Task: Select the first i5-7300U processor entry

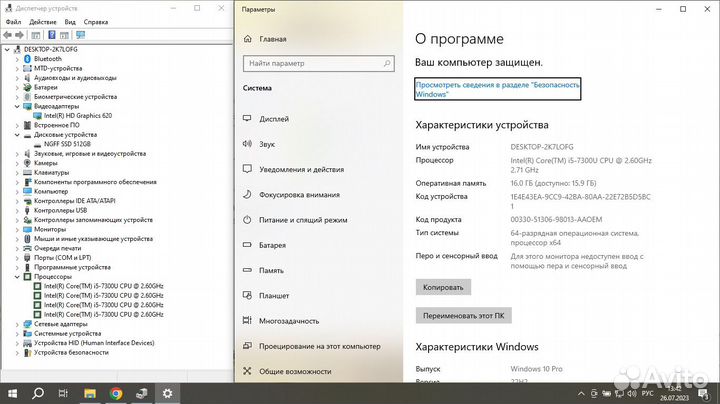Action: [x=103, y=286]
